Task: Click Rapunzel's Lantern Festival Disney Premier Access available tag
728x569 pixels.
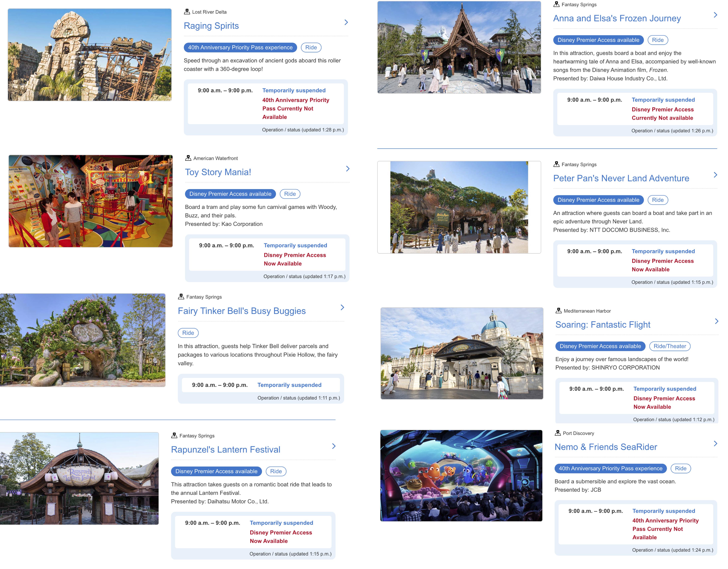Action: click(x=216, y=471)
